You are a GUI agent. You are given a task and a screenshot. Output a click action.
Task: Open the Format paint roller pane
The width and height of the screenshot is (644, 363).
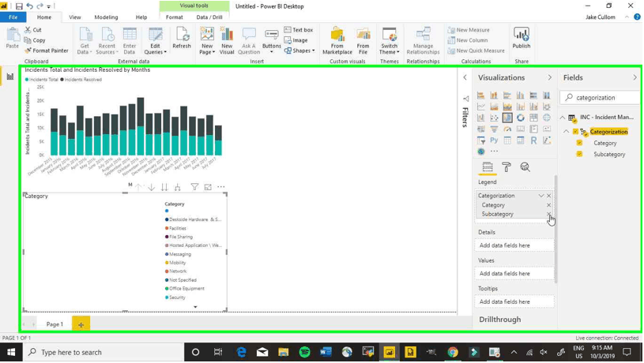[x=506, y=167]
